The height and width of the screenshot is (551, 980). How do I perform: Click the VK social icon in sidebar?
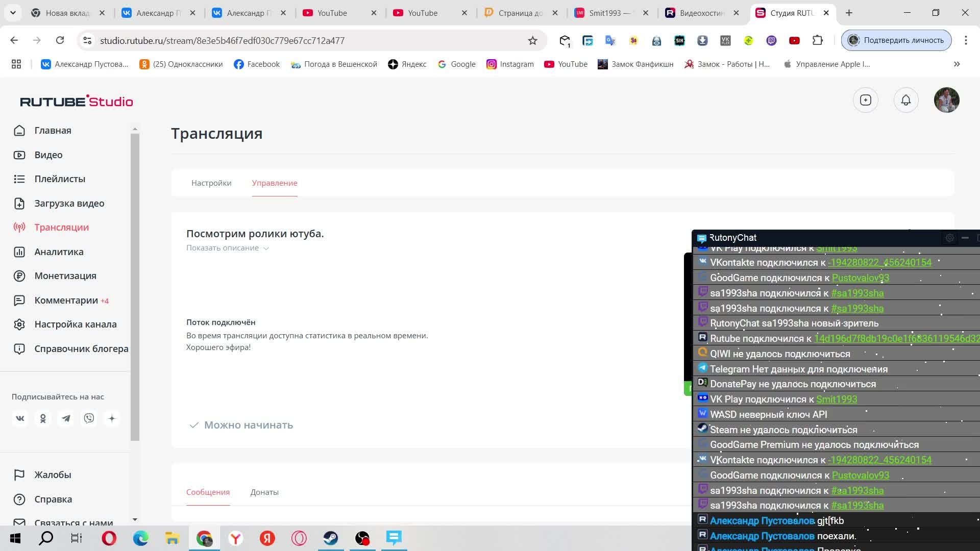(20, 418)
